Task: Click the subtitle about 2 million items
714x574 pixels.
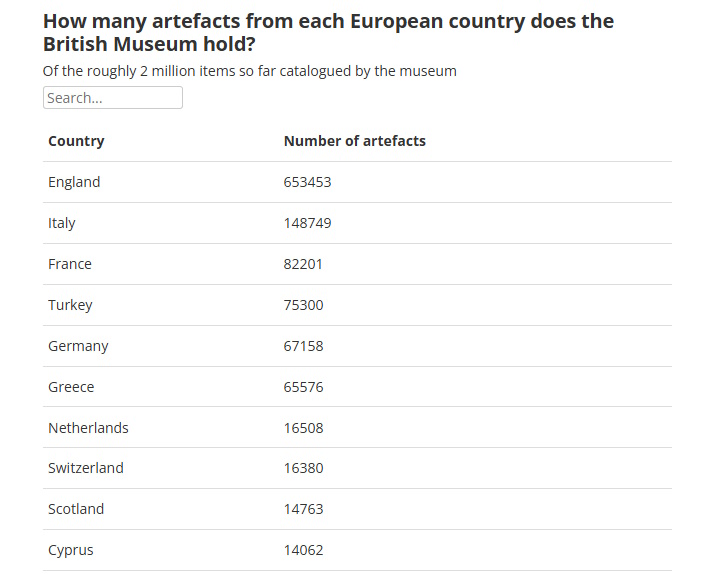Action: pyautogui.click(x=250, y=71)
